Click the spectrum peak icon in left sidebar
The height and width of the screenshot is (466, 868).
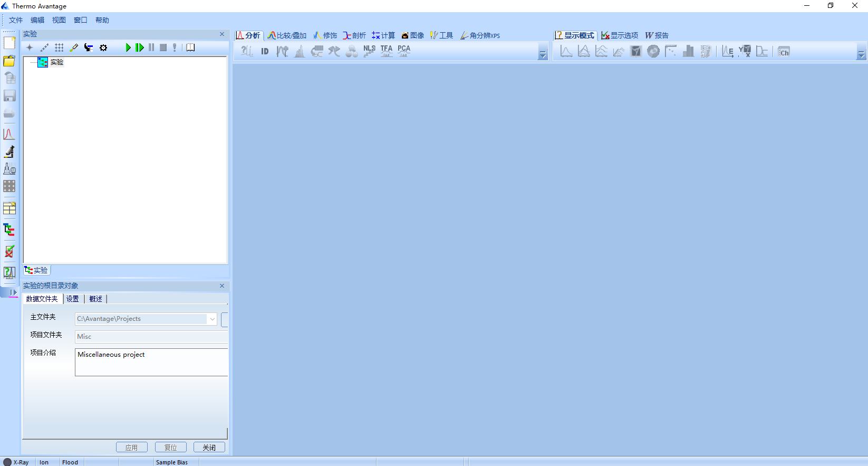click(x=9, y=134)
